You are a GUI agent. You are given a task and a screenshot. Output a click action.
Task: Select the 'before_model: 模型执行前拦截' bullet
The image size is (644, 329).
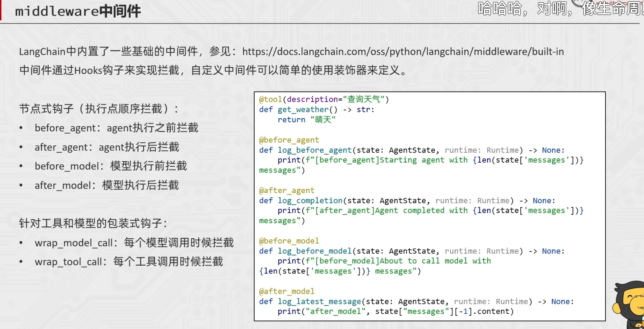click(111, 166)
